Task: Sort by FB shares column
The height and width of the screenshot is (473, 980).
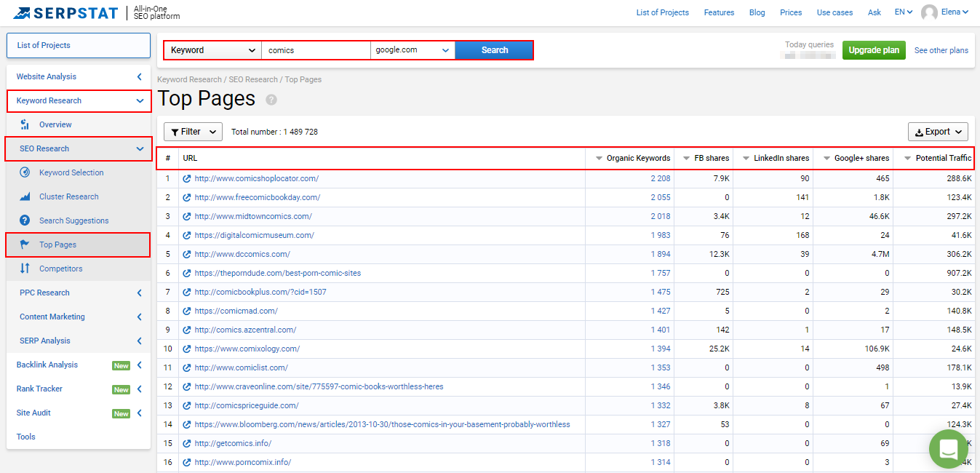Action: [706, 158]
